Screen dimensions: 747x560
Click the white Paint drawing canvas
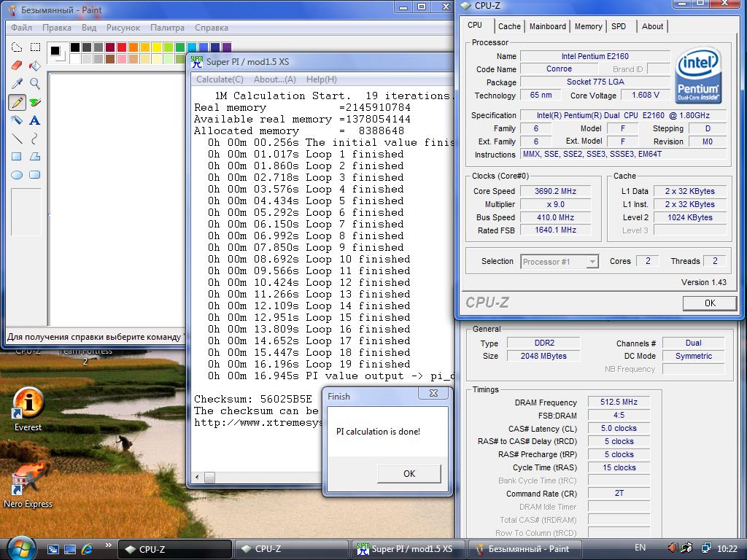coord(117,199)
